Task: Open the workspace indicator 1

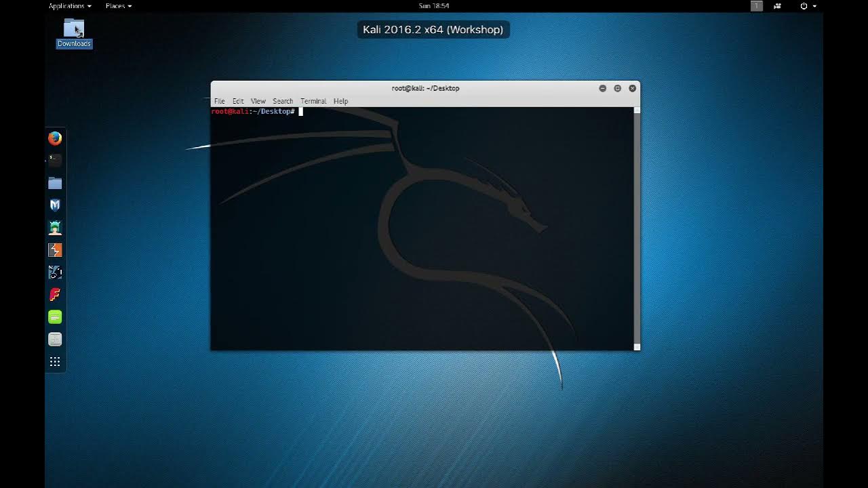Action: (757, 6)
